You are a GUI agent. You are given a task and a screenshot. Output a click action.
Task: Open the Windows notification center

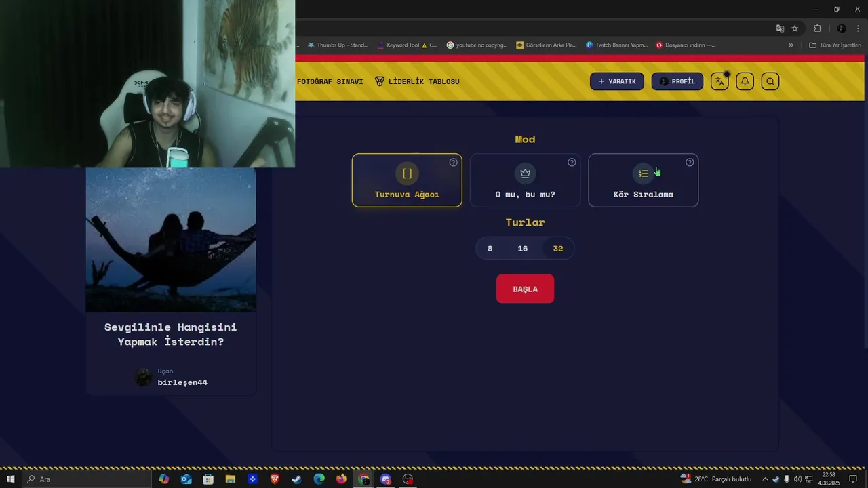coord(853,479)
